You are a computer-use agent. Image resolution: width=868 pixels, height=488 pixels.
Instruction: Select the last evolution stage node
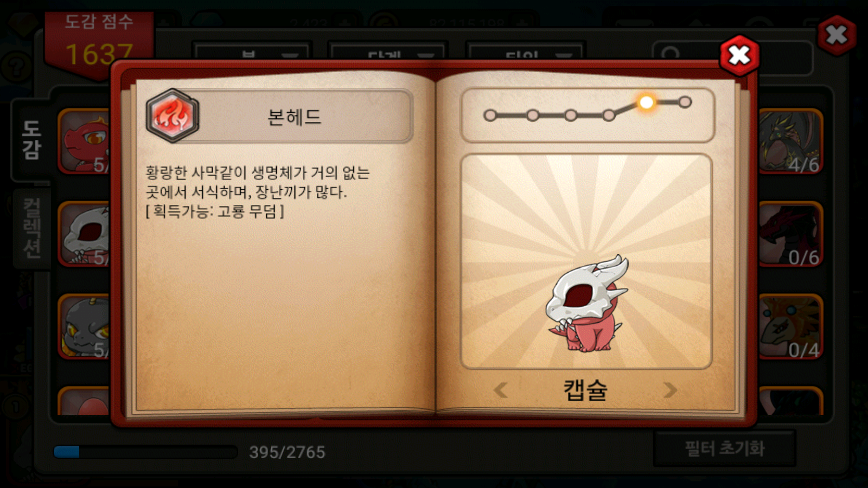[685, 102]
